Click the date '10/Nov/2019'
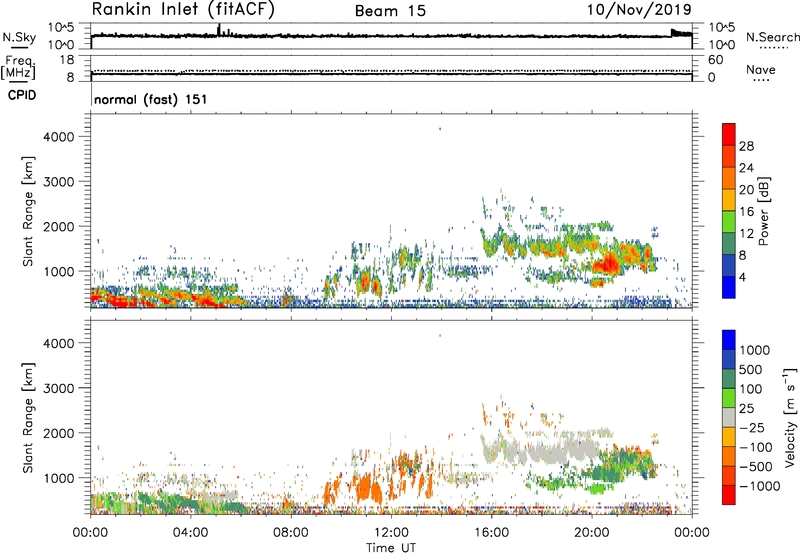 pyautogui.click(x=639, y=9)
